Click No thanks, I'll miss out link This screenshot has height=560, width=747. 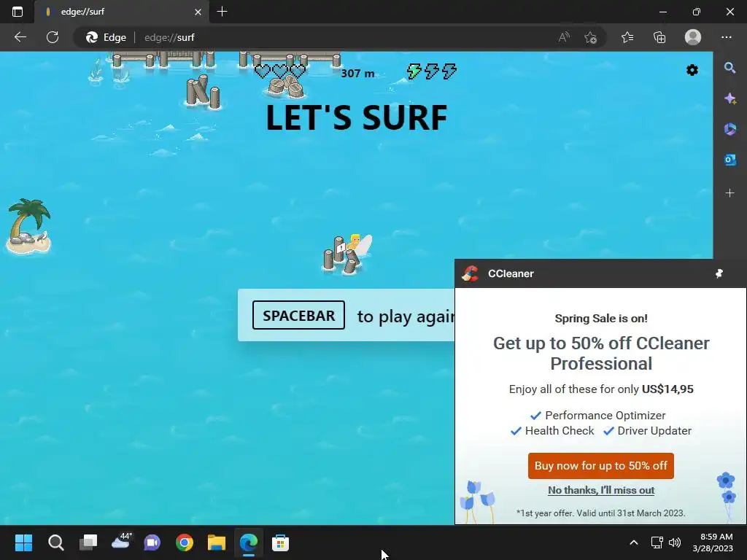click(x=601, y=490)
